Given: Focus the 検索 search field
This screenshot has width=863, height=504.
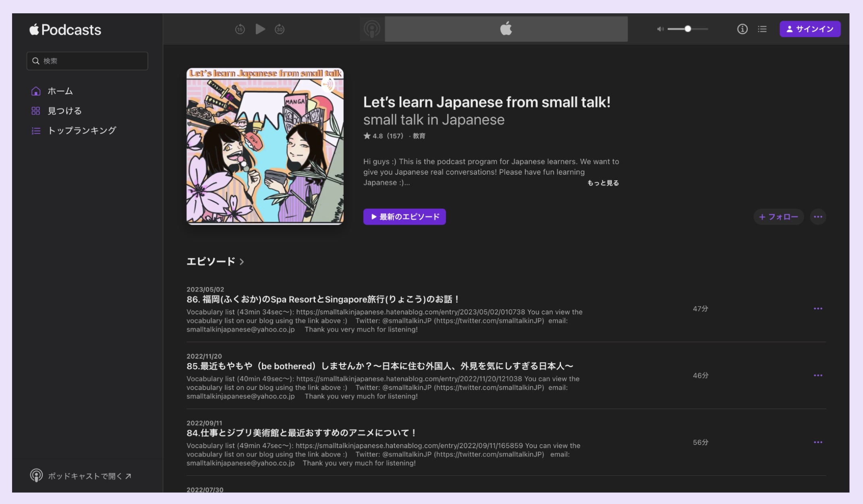Looking at the screenshot, I should tap(87, 61).
